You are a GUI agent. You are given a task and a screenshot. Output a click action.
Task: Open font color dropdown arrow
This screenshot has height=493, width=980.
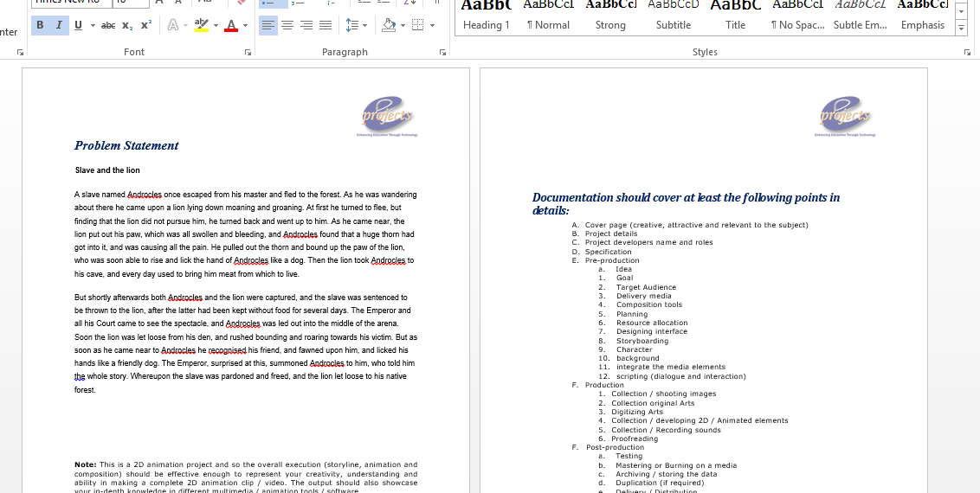tap(245, 26)
